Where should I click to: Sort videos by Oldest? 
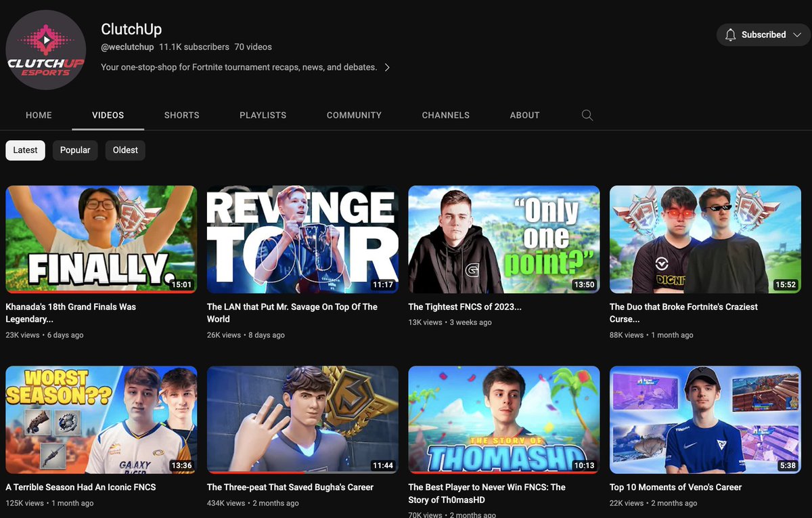[x=125, y=150]
